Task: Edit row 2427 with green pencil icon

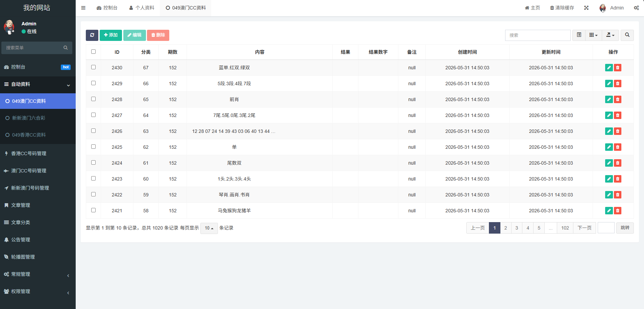Action: click(x=609, y=115)
